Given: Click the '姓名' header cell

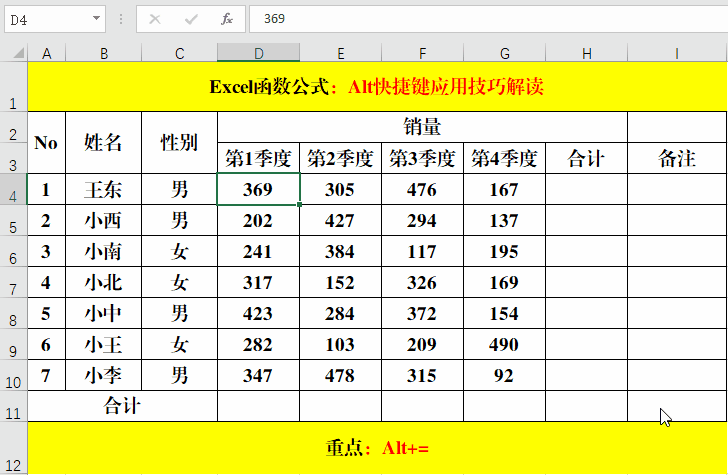Looking at the screenshot, I should coord(104,143).
